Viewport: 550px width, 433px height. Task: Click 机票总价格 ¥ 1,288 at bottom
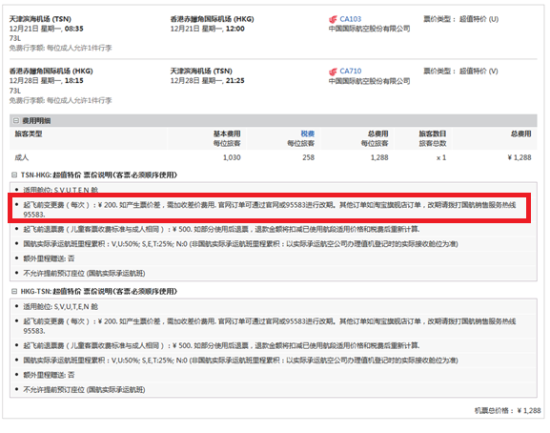(x=508, y=411)
